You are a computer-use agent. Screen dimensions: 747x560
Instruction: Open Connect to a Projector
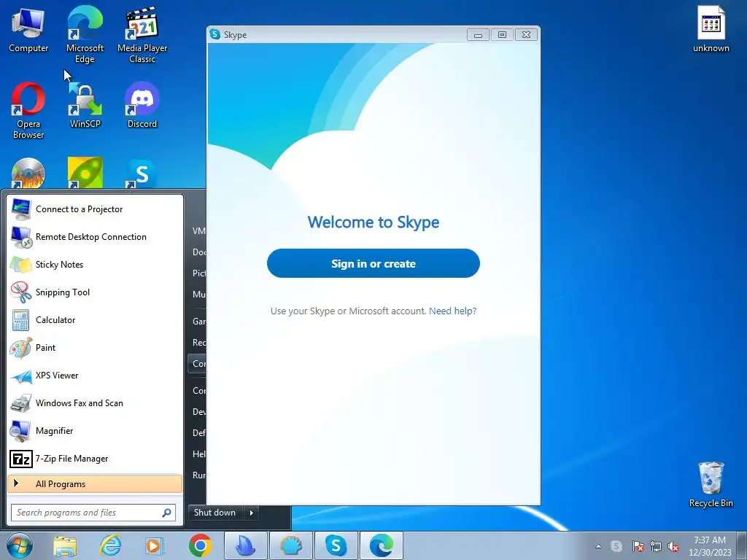pyautogui.click(x=95, y=209)
